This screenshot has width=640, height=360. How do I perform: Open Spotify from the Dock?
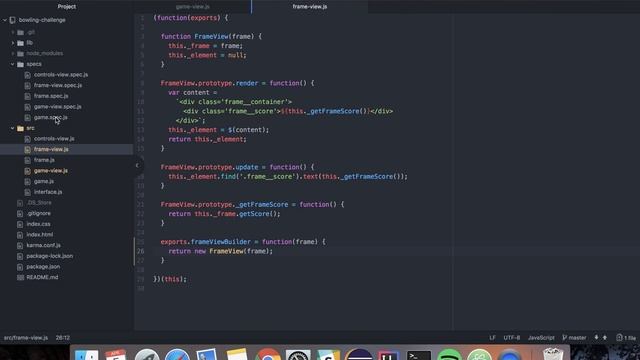(449, 354)
